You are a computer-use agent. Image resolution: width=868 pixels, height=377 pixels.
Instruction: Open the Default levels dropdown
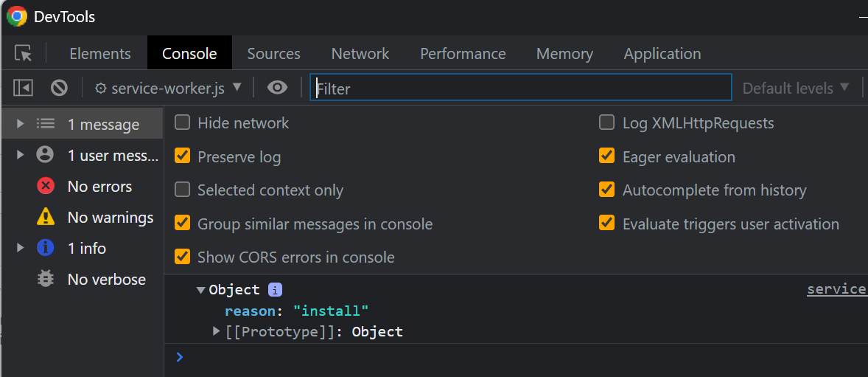point(796,88)
